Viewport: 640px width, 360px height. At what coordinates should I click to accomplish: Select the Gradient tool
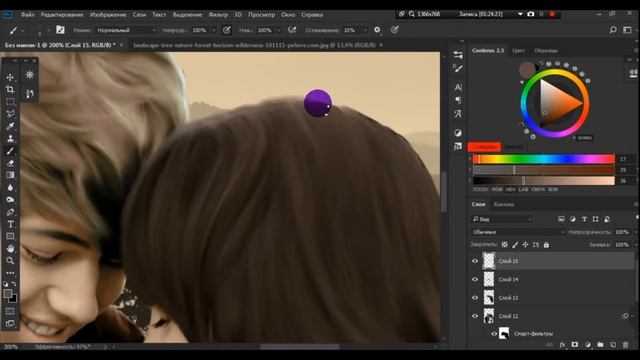tap(10, 175)
